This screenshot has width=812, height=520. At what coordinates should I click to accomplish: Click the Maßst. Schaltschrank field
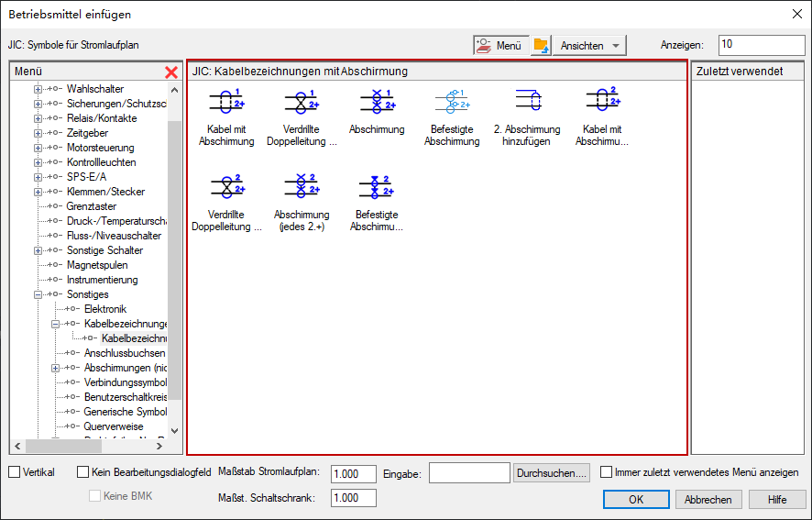(354, 498)
